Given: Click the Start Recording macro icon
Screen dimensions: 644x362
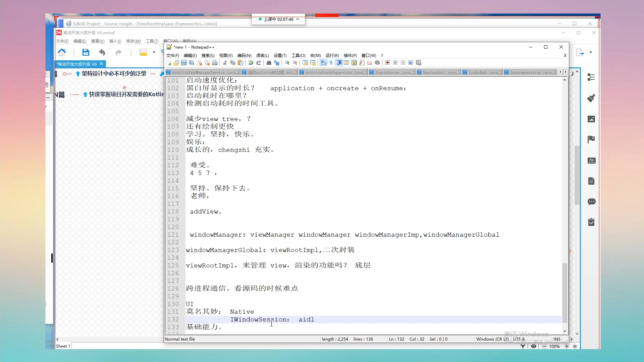Looking at the screenshot, I should coord(387,63).
